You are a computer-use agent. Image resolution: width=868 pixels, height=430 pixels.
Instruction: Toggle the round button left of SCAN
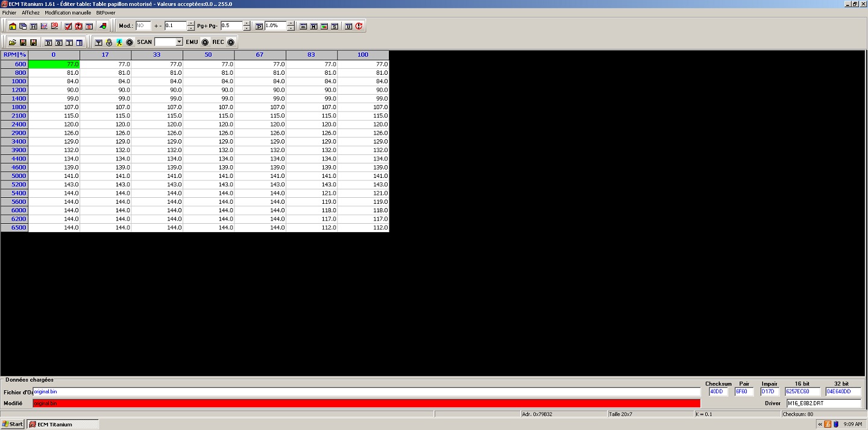(x=130, y=42)
